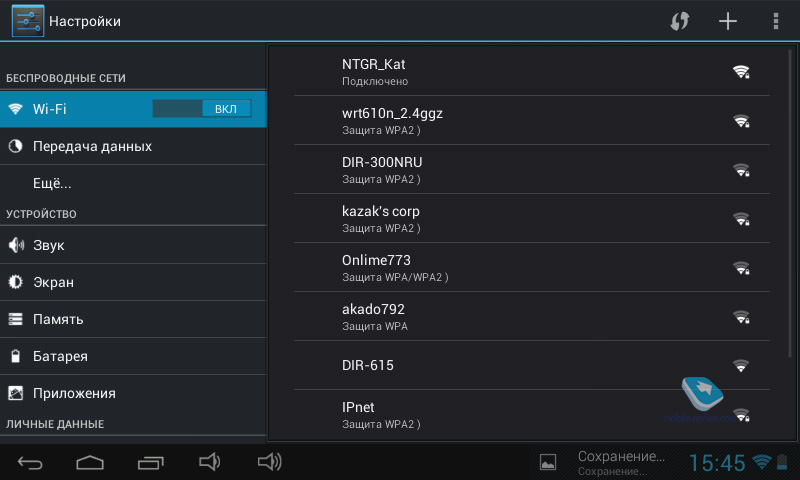The height and width of the screenshot is (480, 800).
Task: Select the open DIR-615 network
Action: click(x=532, y=365)
